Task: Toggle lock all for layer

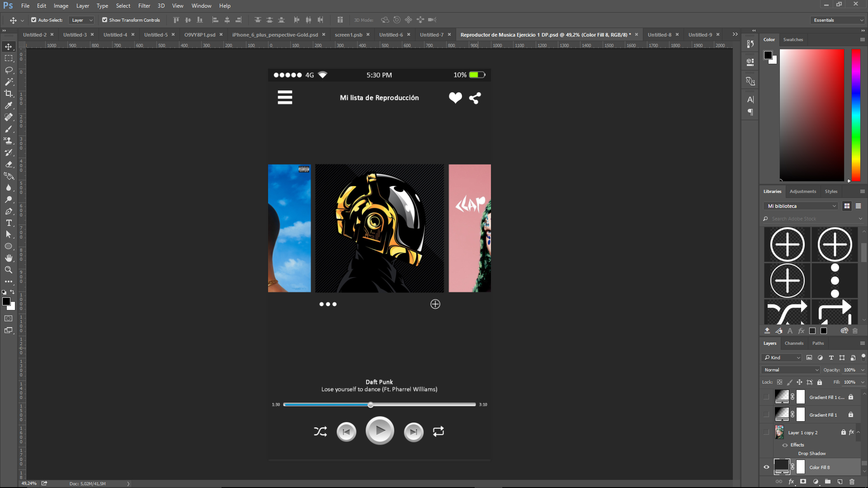Action: [820, 382]
